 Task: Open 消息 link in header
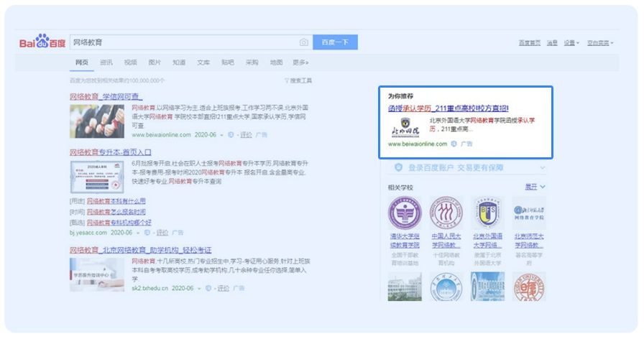552,42
